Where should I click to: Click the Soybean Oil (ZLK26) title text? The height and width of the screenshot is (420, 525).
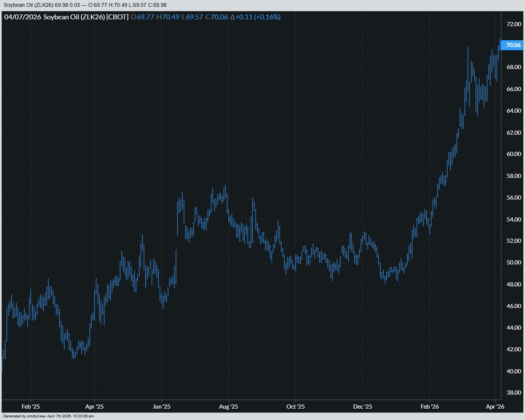74,17
